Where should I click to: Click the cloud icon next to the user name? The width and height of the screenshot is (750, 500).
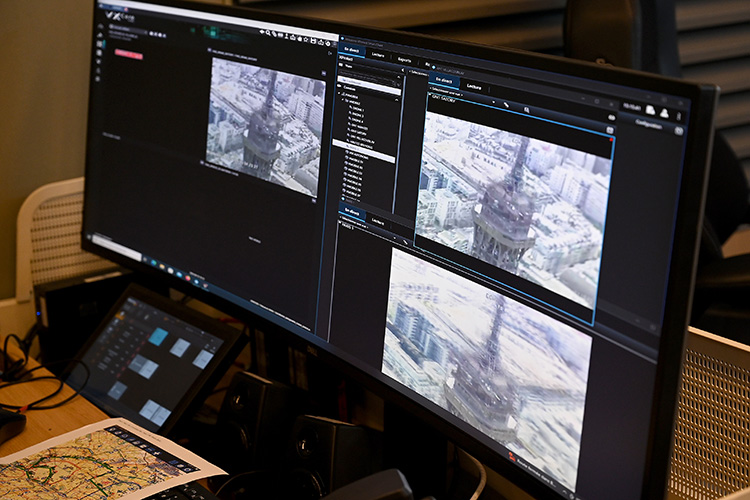click(650, 110)
